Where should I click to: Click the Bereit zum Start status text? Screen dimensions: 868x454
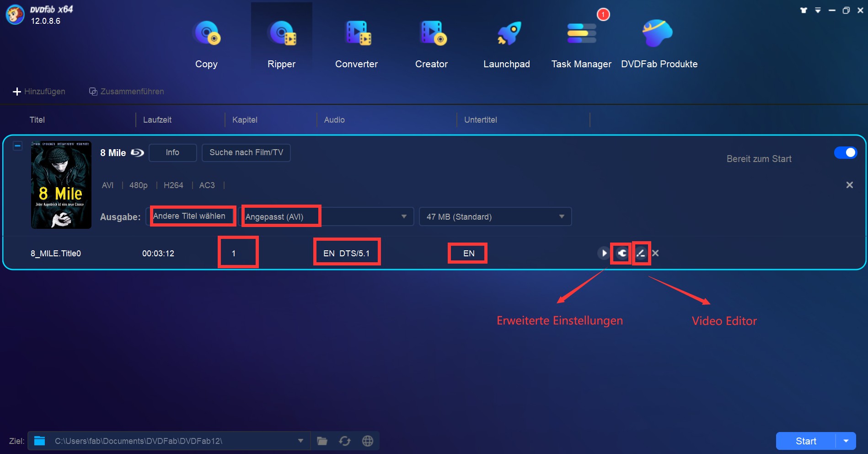coord(759,159)
